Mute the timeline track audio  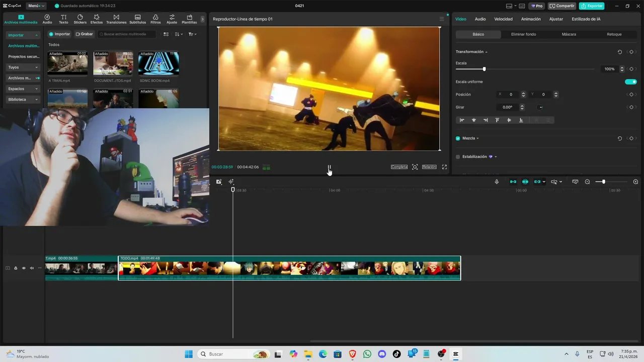(32, 268)
